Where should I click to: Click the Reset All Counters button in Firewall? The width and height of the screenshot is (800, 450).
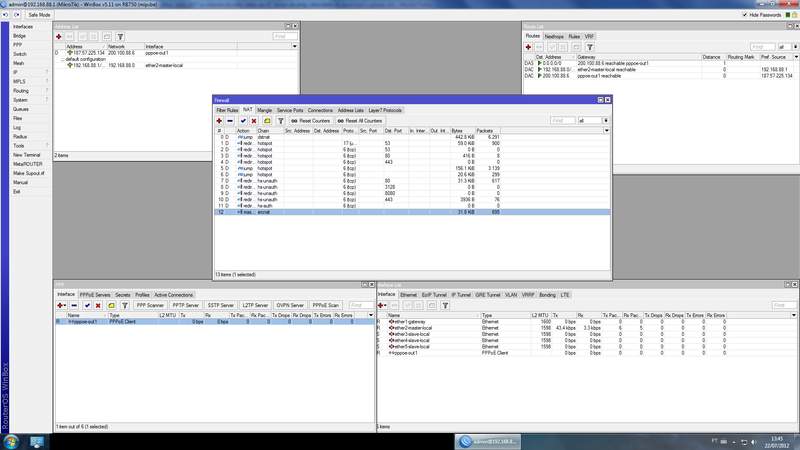(x=360, y=121)
